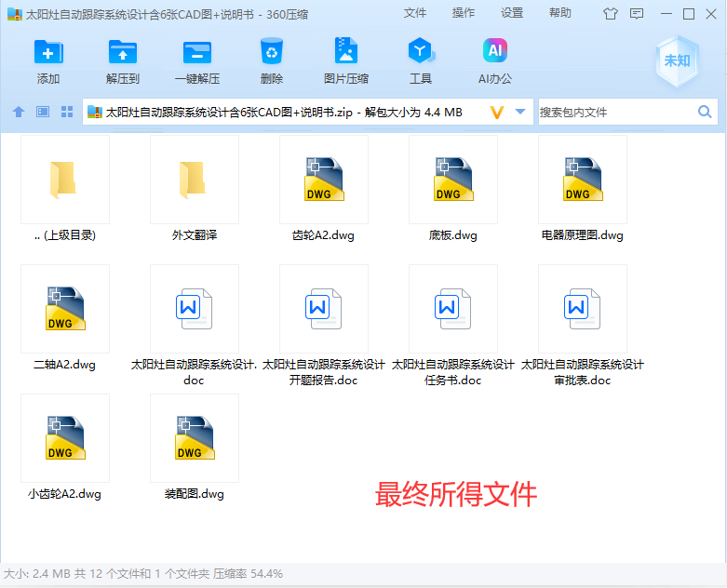Click the 删除 (Delete) trash icon
This screenshot has height=588, width=727.
[x=272, y=51]
